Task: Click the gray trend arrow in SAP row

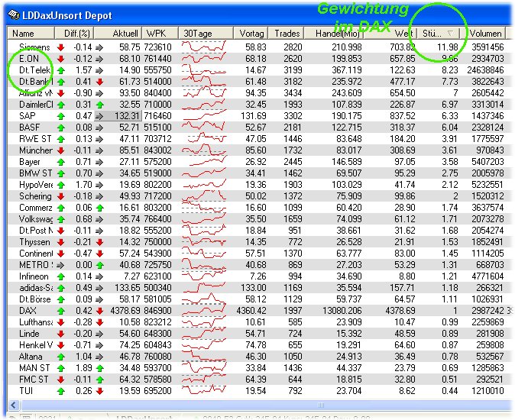Action: (x=99, y=116)
